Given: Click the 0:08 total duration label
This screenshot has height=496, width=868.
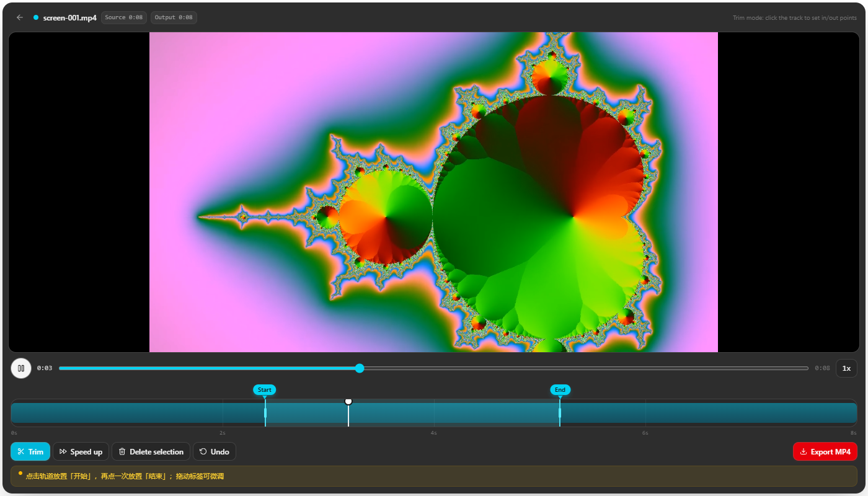Looking at the screenshot, I should tap(822, 368).
